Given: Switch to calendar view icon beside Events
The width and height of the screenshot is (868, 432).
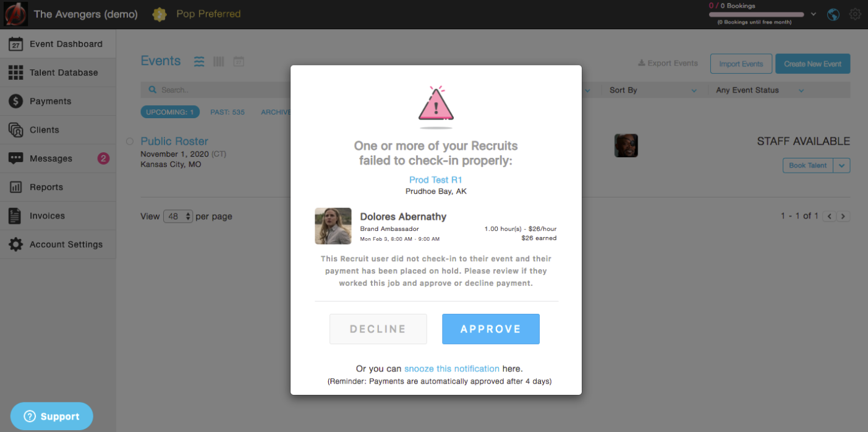Looking at the screenshot, I should click(239, 61).
